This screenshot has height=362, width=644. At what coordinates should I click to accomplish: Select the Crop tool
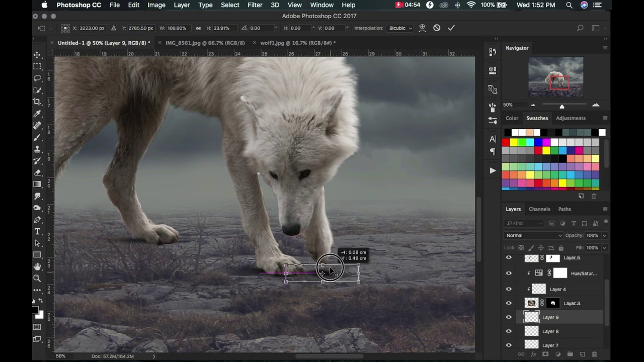37,102
